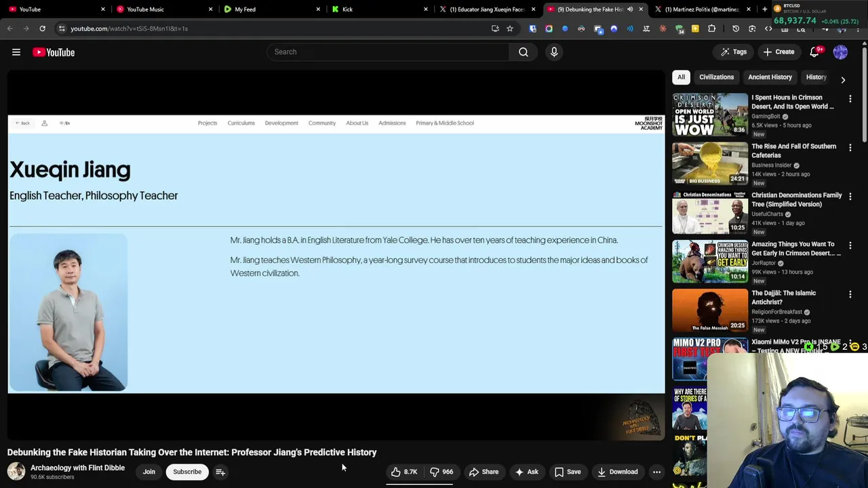This screenshot has width=868, height=488.
Task: Mute the tab using the speaker icon
Action: [630, 9]
